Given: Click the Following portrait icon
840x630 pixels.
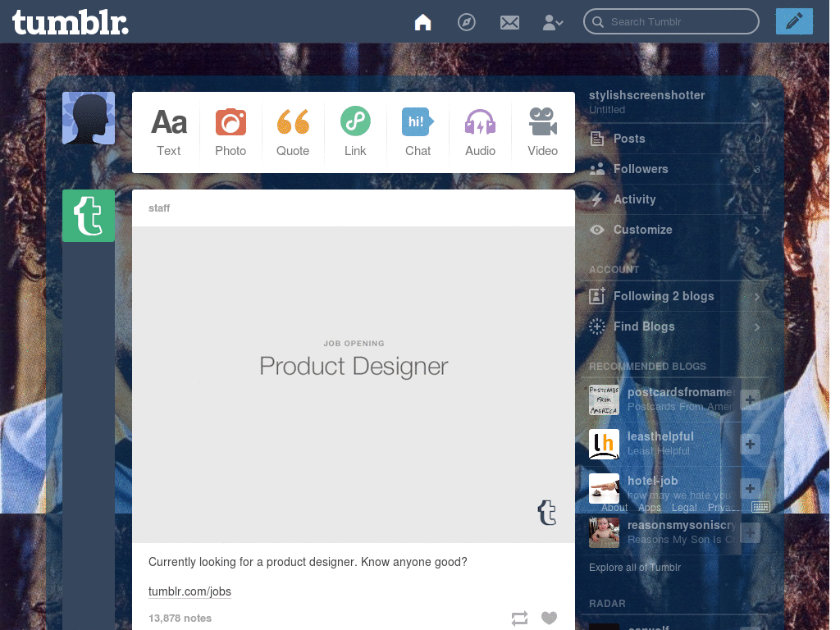Looking at the screenshot, I should tap(597, 296).
